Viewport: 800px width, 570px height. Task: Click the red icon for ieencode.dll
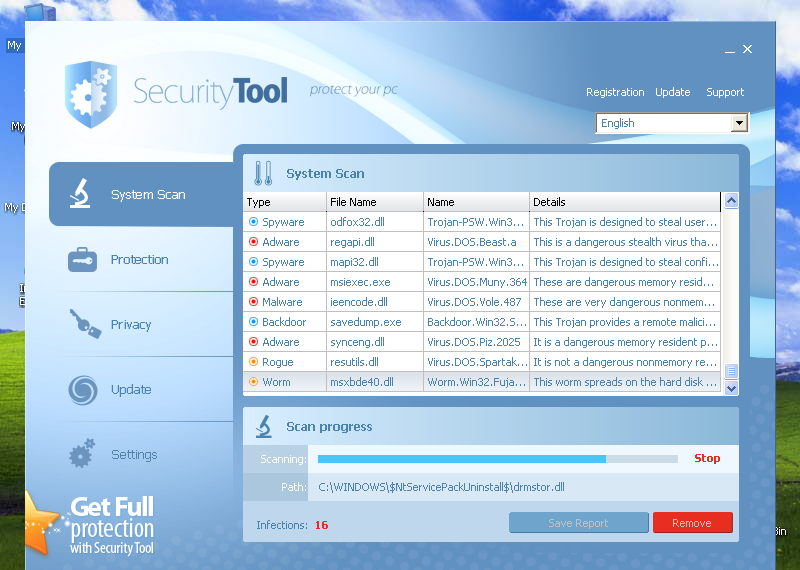pyautogui.click(x=253, y=302)
